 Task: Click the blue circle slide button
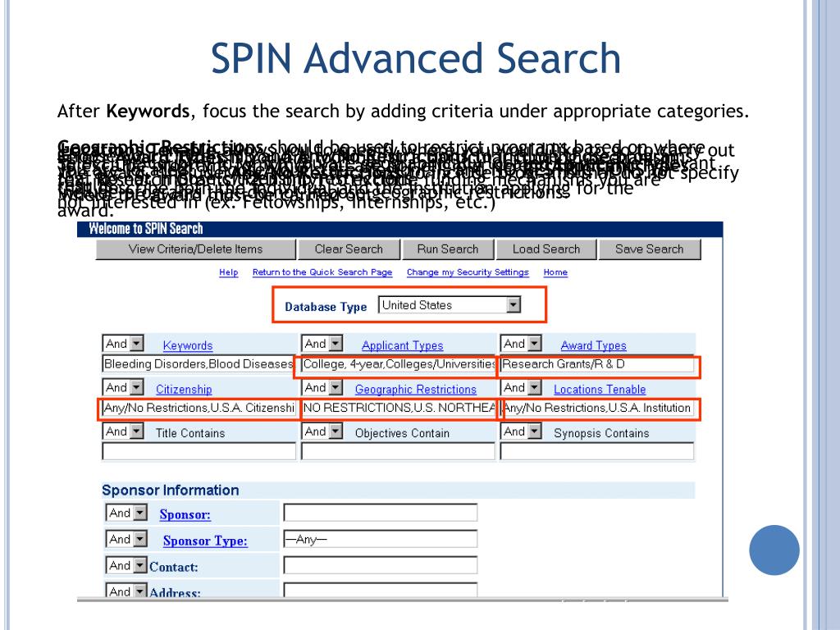[774, 550]
